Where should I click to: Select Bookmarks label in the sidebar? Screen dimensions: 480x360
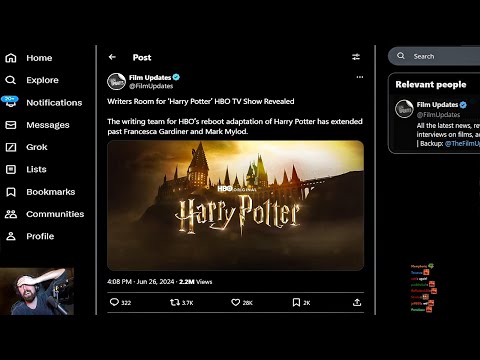click(x=51, y=192)
